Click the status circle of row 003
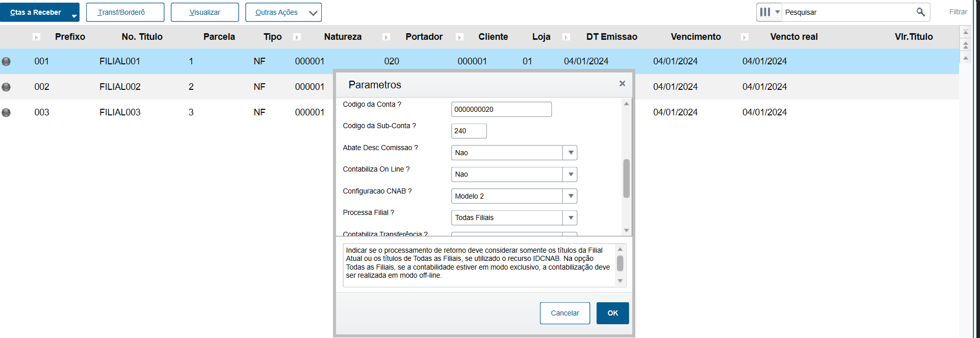This screenshot has height=338, width=980. click(x=6, y=112)
